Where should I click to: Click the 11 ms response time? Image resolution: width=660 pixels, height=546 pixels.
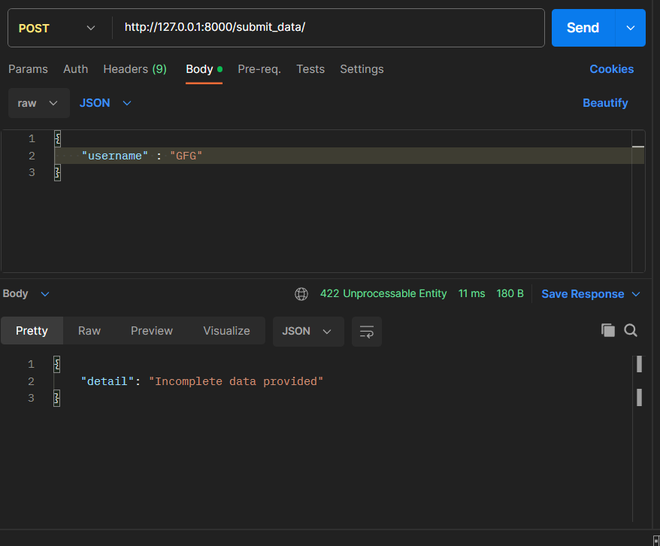point(471,293)
